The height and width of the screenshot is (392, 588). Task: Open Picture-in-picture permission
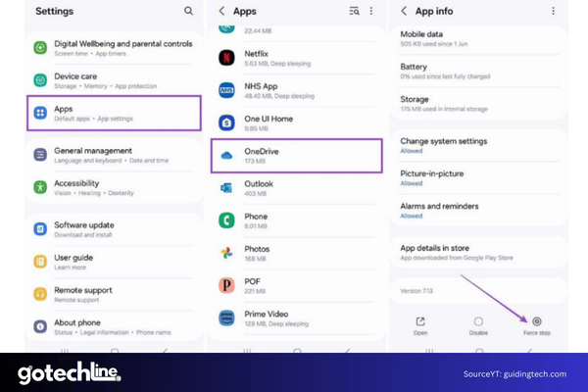[479, 178]
